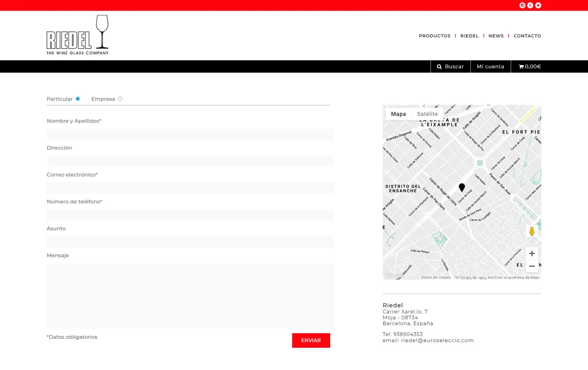Open the shopping cart showing 0,00€

coord(530,67)
